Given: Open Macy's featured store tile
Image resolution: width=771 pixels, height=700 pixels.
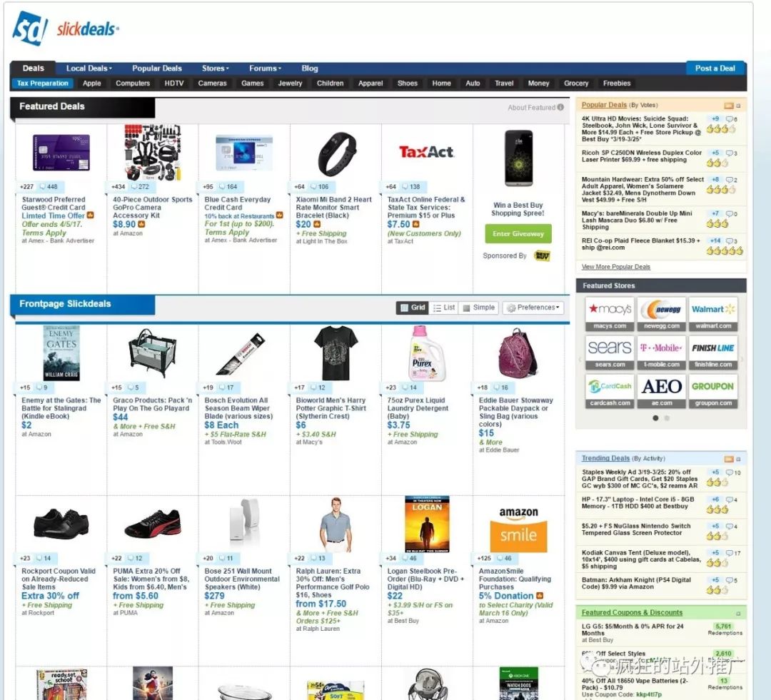Looking at the screenshot, I should click(610, 314).
